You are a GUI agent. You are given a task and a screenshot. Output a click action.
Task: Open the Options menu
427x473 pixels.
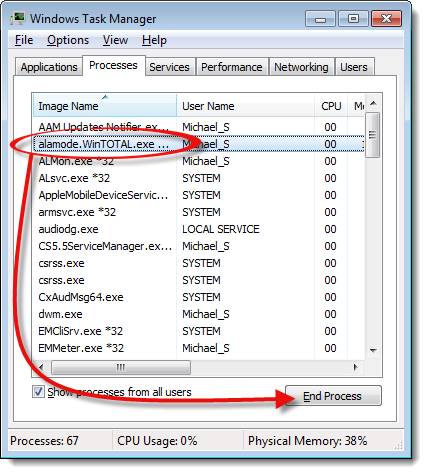[x=68, y=40]
